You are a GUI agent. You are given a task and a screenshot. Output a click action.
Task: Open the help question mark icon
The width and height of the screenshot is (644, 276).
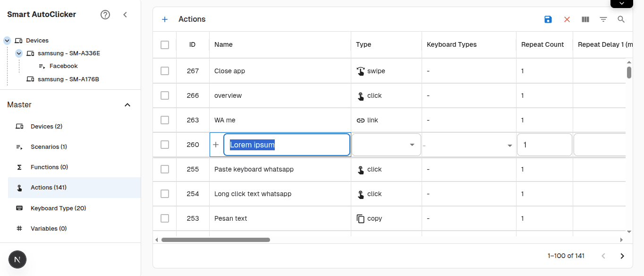coord(105,15)
